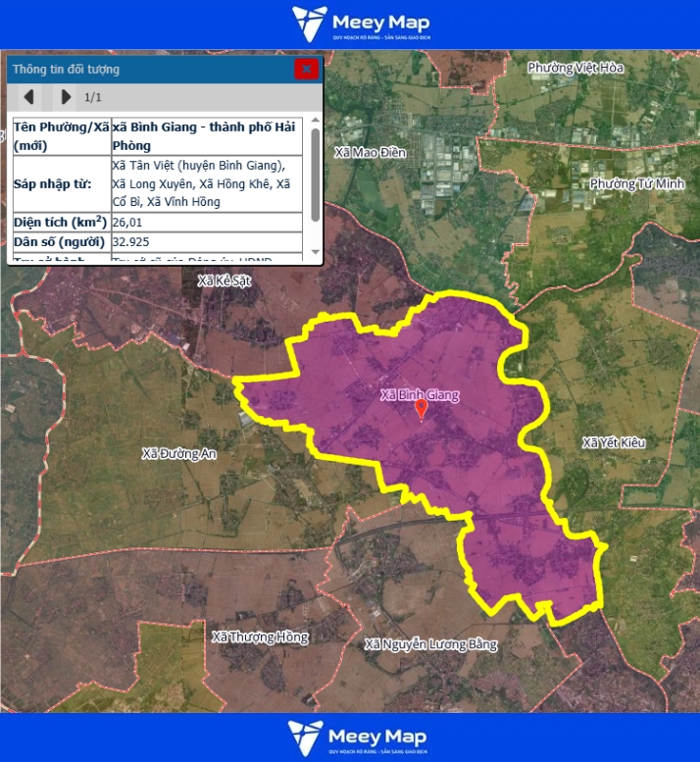The width and height of the screenshot is (700, 762).
Task: Click the Sáp nhập từ row value
Action: click(x=206, y=183)
